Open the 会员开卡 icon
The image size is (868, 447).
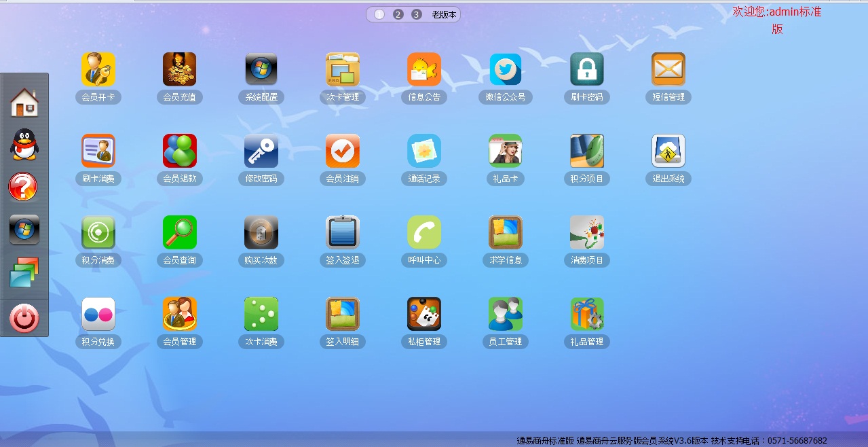pos(98,69)
